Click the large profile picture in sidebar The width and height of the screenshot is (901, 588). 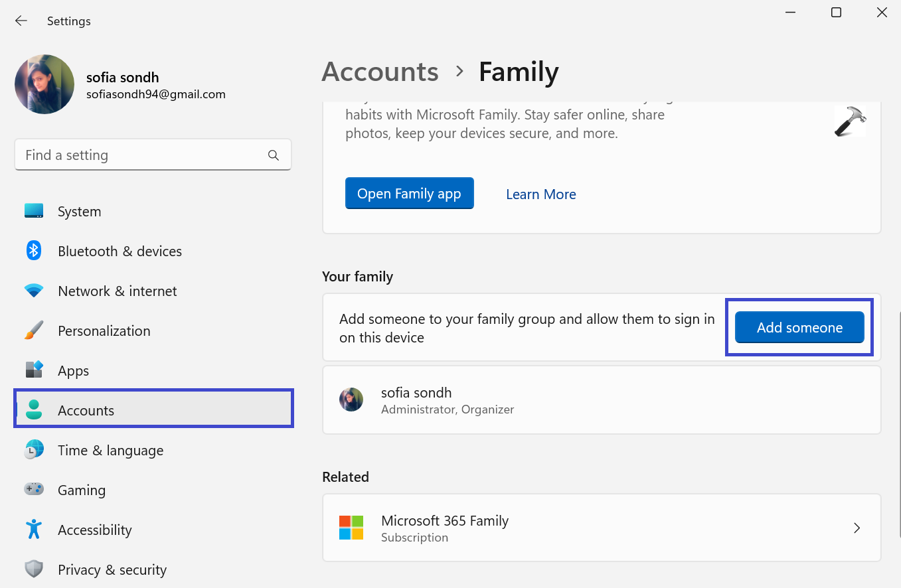point(44,84)
